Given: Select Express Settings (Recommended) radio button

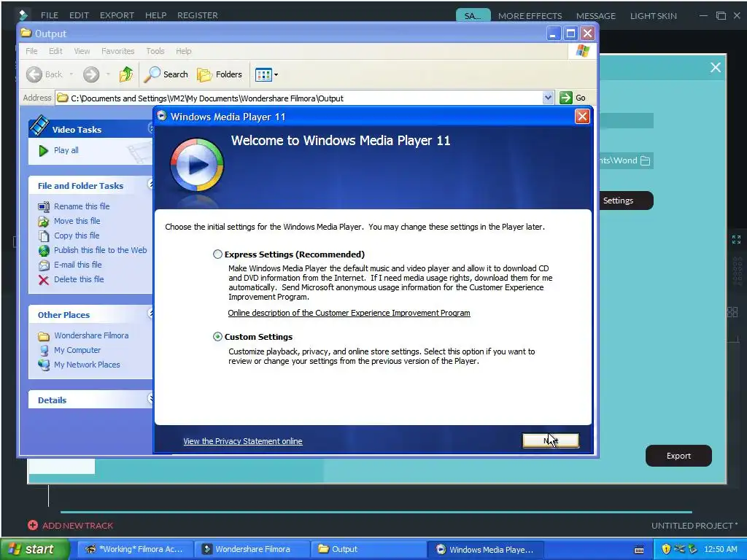Looking at the screenshot, I should [x=217, y=254].
